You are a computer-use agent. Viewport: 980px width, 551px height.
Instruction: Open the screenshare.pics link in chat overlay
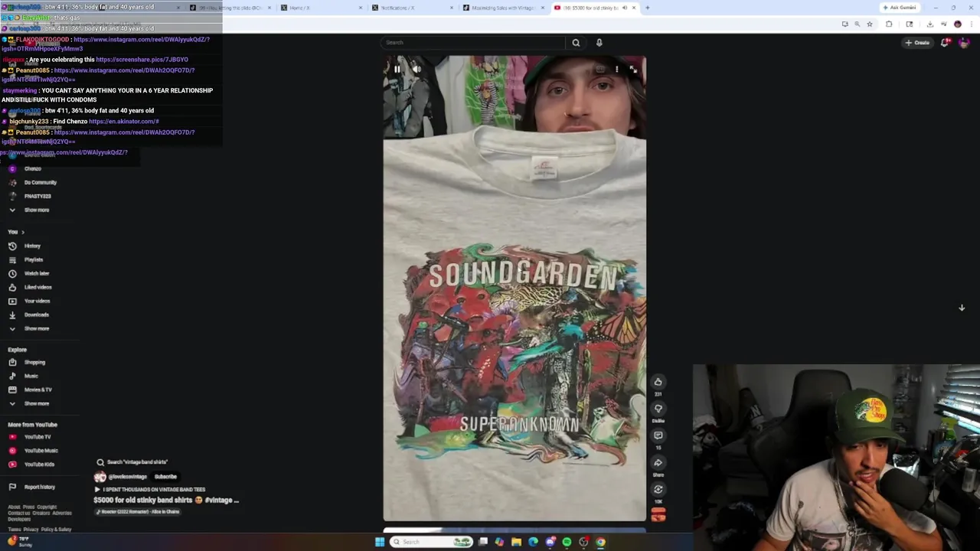pos(142,60)
